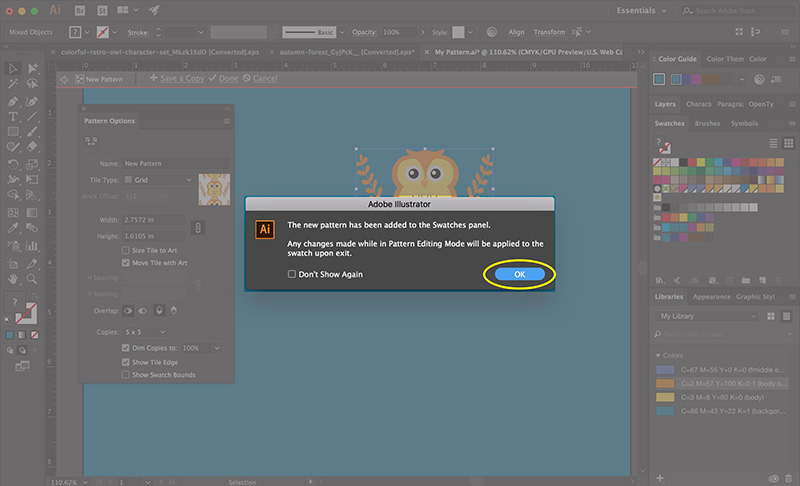This screenshot has width=800, height=486.
Task: Select the Line Segment tool
Action: (x=32, y=117)
